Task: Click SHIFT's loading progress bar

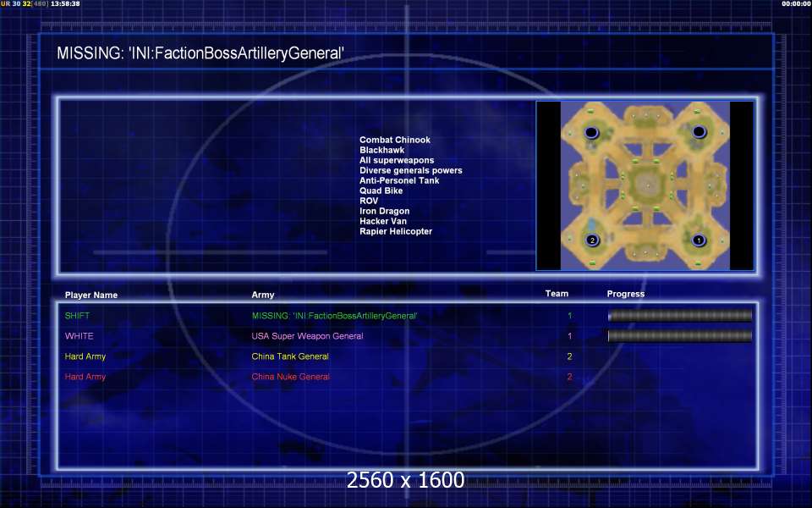Action: [680, 315]
